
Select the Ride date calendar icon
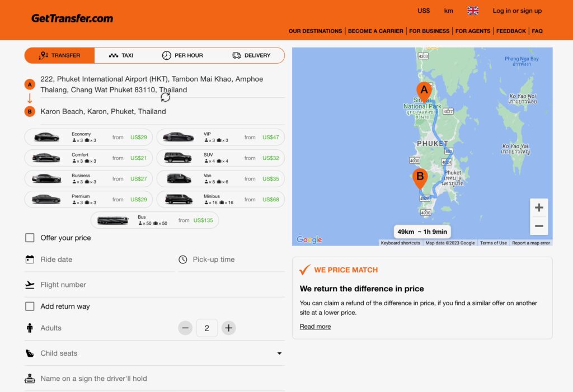click(30, 259)
